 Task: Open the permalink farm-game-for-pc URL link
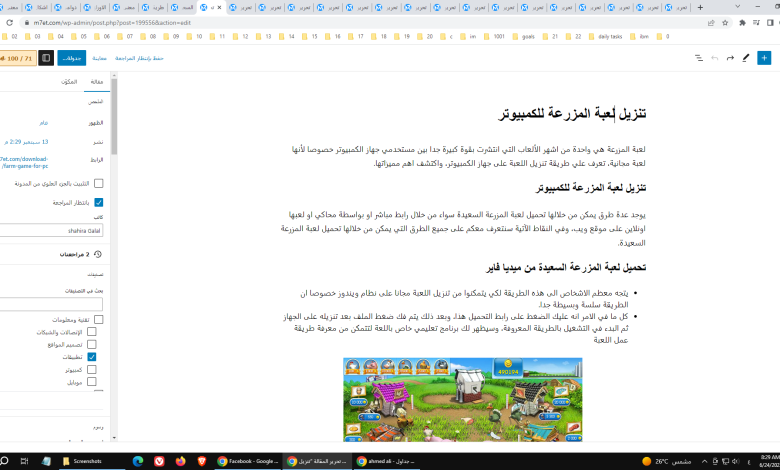point(24,163)
